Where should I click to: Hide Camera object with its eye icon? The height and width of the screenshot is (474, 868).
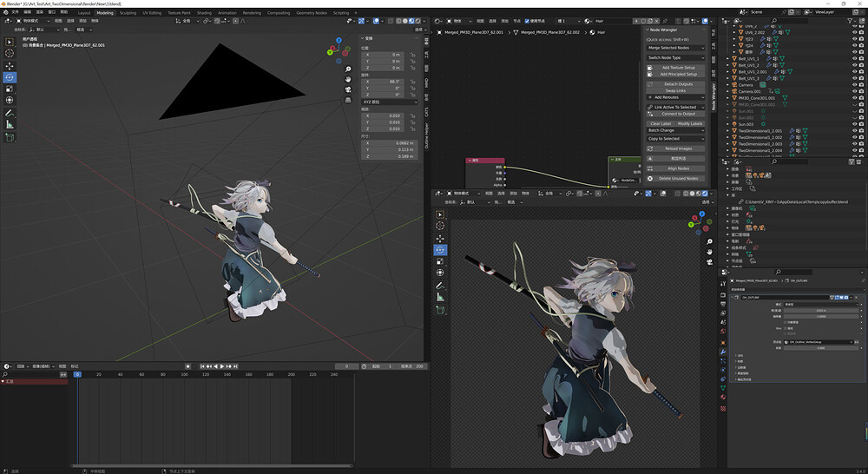click(x=855, y=85)
